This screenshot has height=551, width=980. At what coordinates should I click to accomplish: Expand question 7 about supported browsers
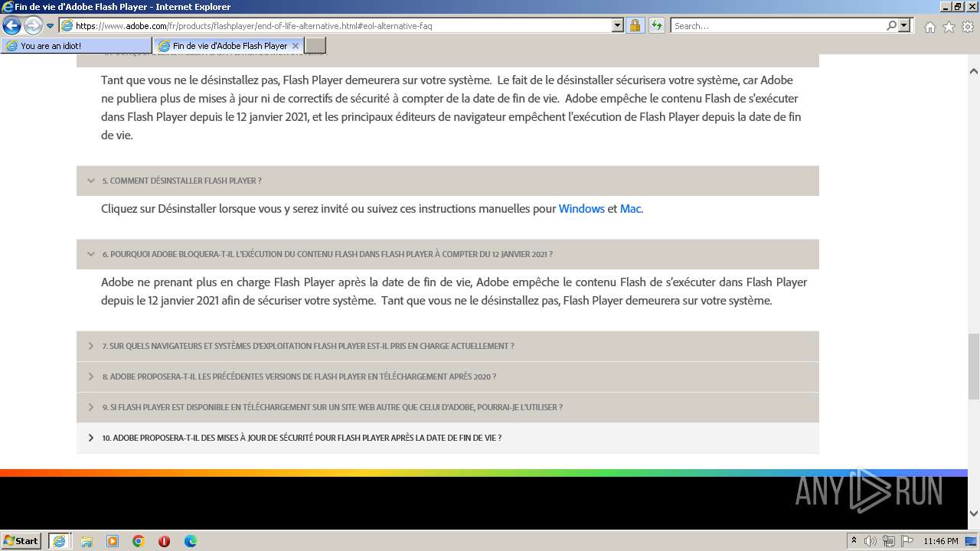(448, 346)
